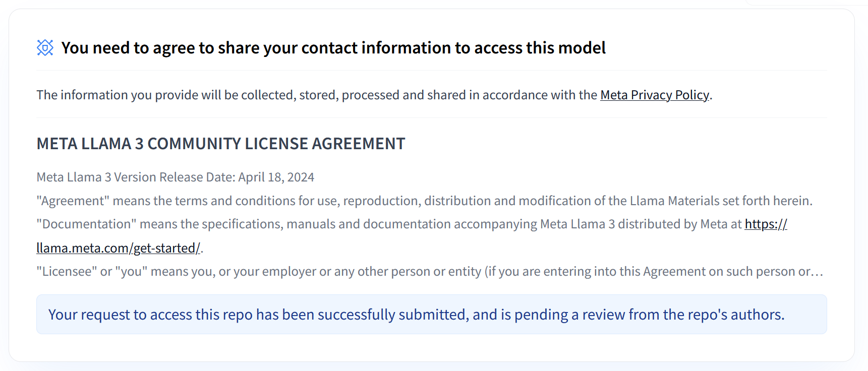
Task: Click the blue gated-access shield icon
Action: [44, 47]
